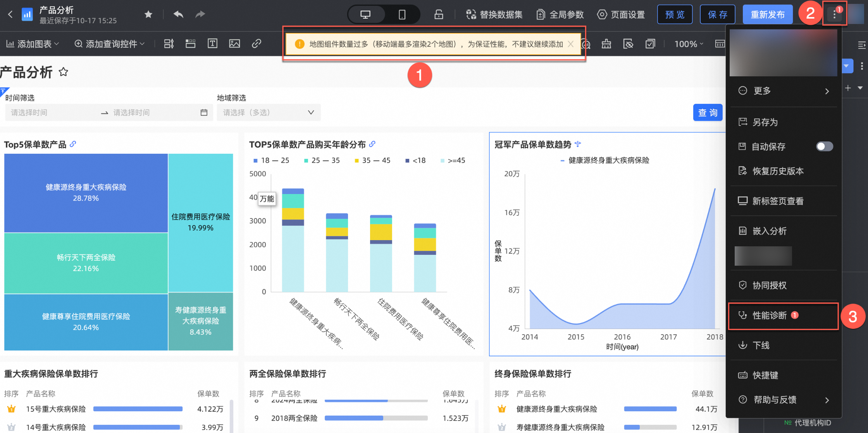The height and width of the screenshot is (433, 868).
Task: Open the small triangle dropdown next to plus
Action: tap(860, 88)
